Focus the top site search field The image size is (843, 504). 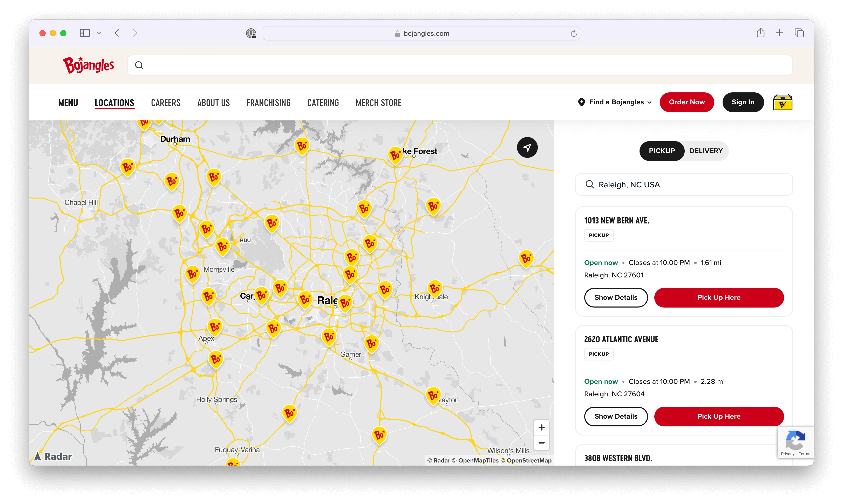(x=460, y=65)
